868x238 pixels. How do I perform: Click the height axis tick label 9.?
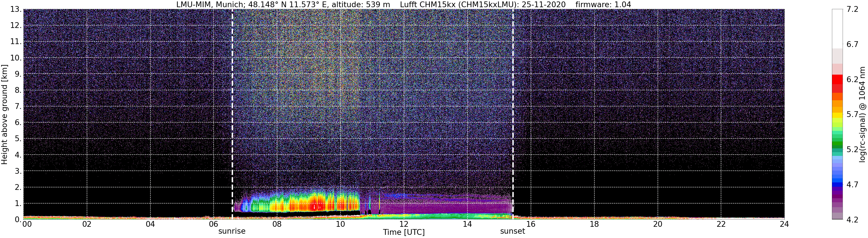[18, 74]
